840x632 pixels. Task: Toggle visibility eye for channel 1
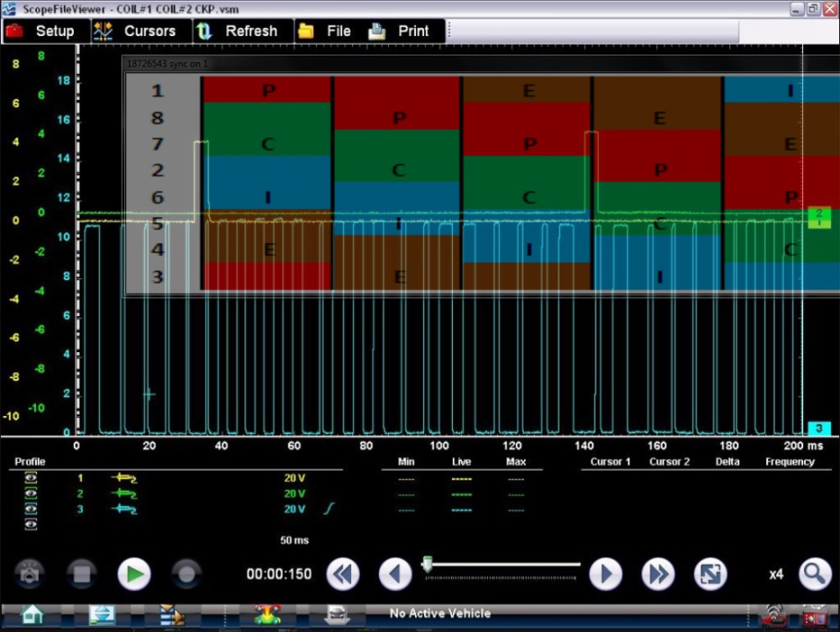[x=31, y=477]
